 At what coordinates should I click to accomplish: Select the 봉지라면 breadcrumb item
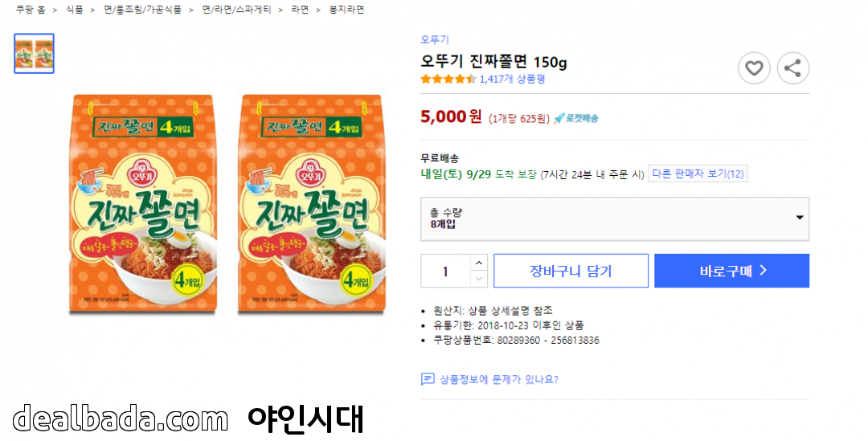click(x=346, y=10)
